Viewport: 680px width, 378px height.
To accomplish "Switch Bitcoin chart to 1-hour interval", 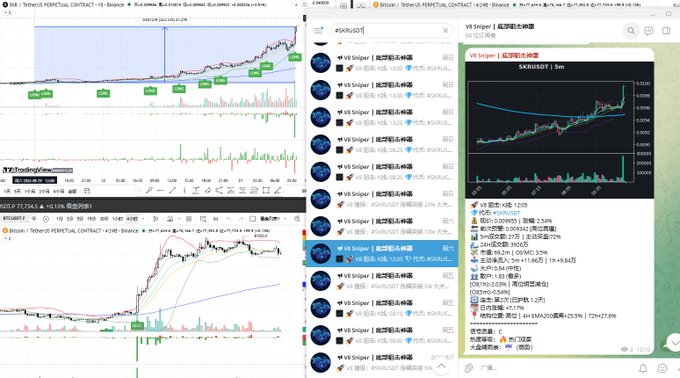I will tap(118, 218).
